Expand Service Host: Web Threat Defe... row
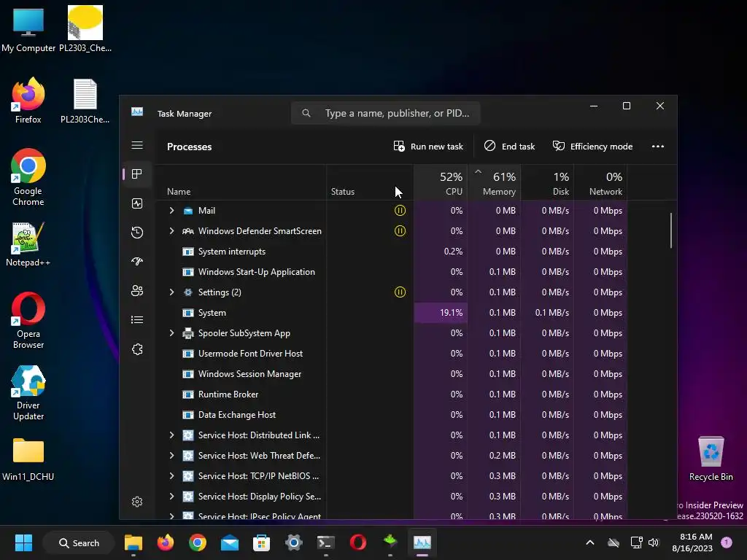The height and width of the screenshot is (560, 747). (x=171, y=455)
